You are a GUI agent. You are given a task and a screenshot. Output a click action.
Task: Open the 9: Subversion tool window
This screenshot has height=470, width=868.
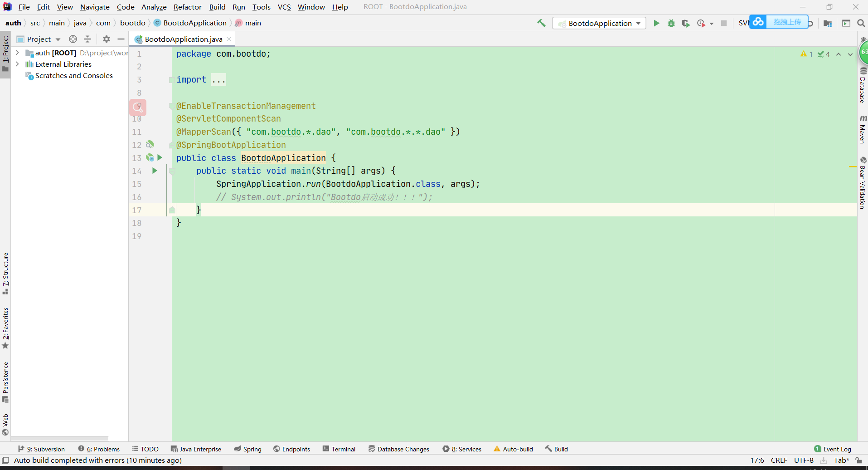coord(41,449)
